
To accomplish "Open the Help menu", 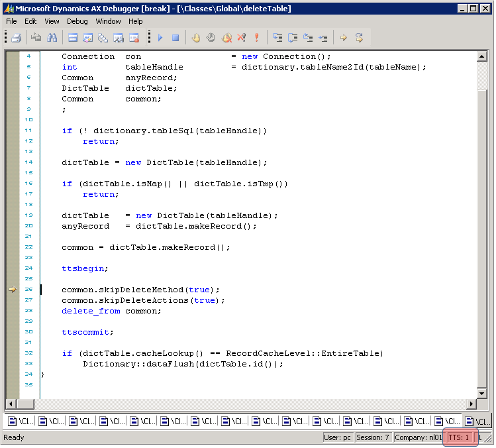I will 135,21.
